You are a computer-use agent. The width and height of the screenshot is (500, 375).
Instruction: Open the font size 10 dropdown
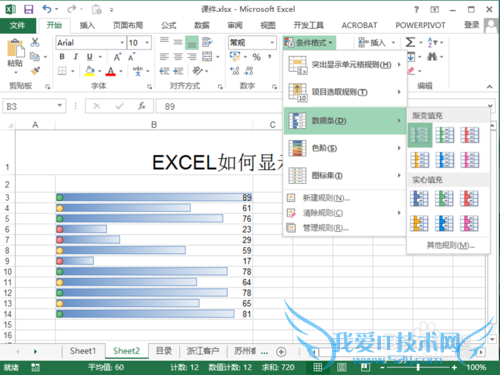[x=147, y=43]
